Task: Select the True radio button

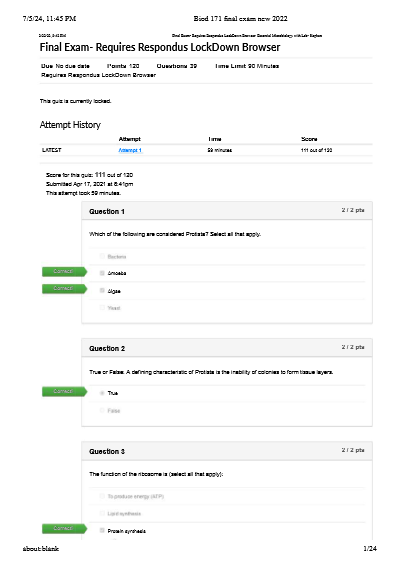Action: pyautogui.click(x=102, y=393)
